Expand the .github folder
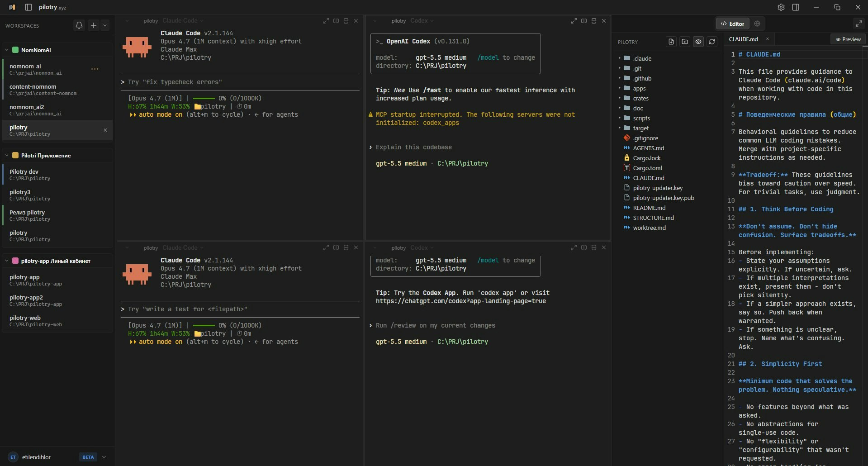This screenshot has width=868, height=466. (620, 78)
